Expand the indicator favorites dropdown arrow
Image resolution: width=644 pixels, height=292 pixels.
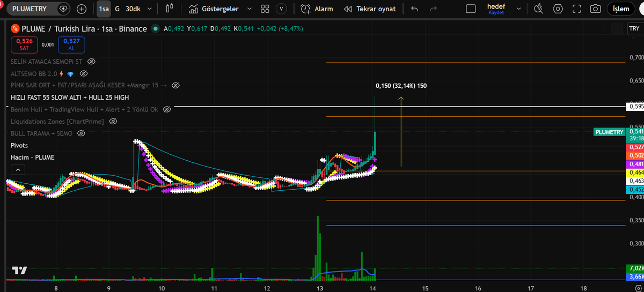[x=250, y=9]
